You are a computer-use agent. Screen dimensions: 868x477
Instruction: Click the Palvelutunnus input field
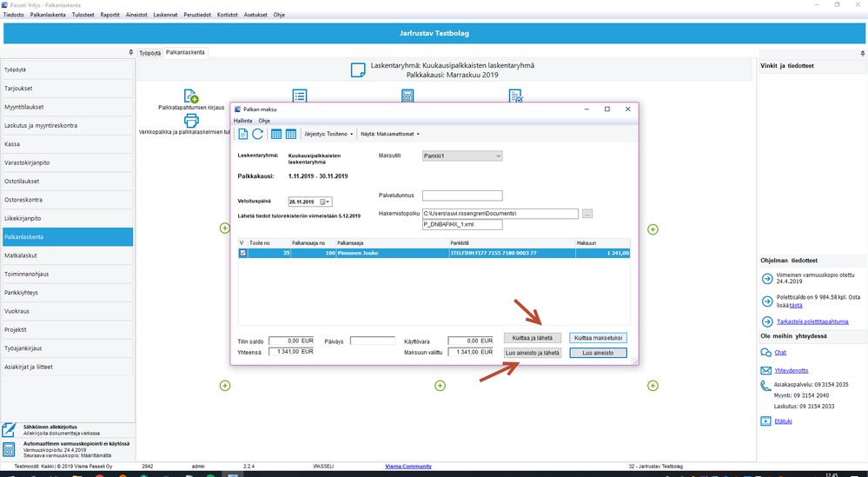[x=462, y=195]
